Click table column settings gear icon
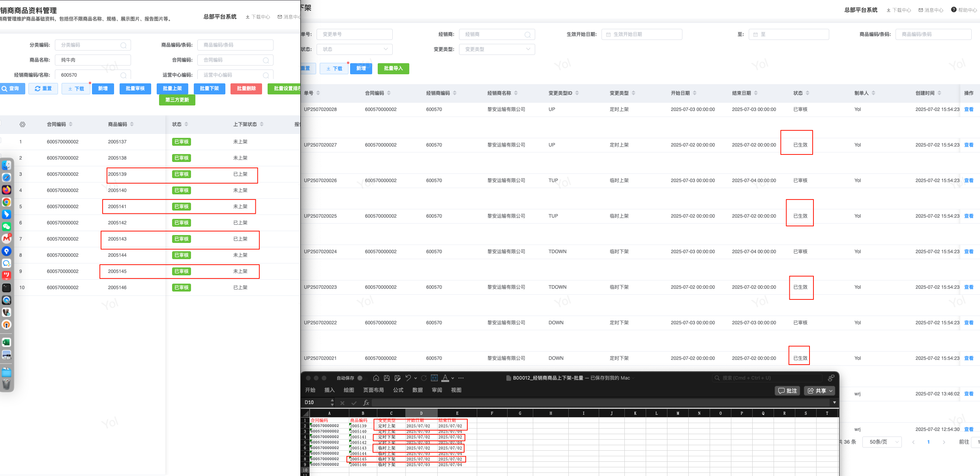 [22, 124]
